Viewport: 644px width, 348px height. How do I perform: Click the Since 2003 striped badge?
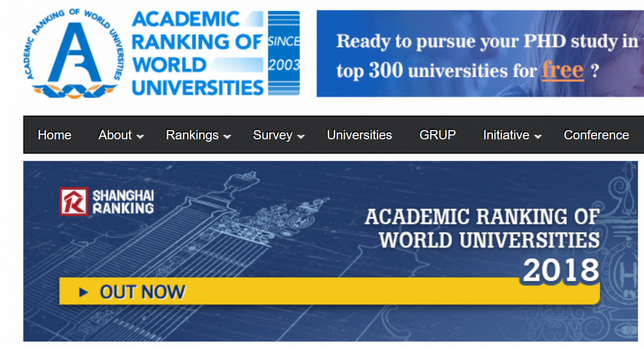284,54
